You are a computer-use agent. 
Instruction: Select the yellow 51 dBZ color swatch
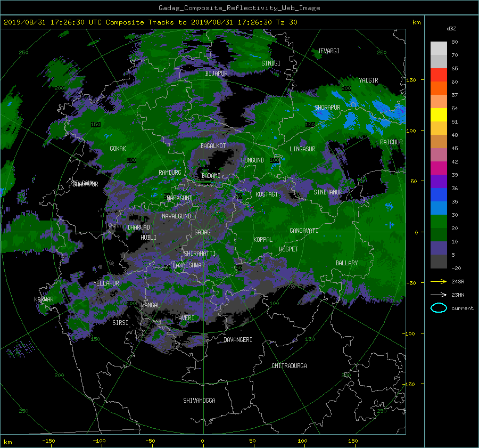click(439, 115)
